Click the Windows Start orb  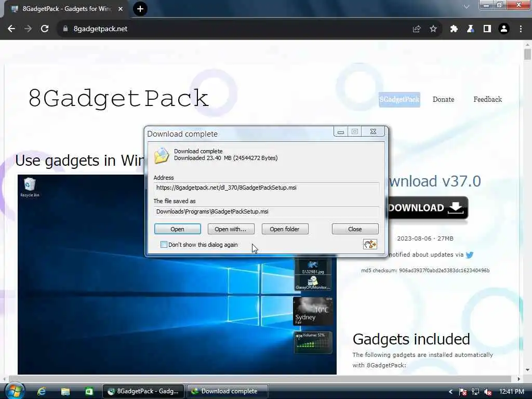click(x=14, y=391)
